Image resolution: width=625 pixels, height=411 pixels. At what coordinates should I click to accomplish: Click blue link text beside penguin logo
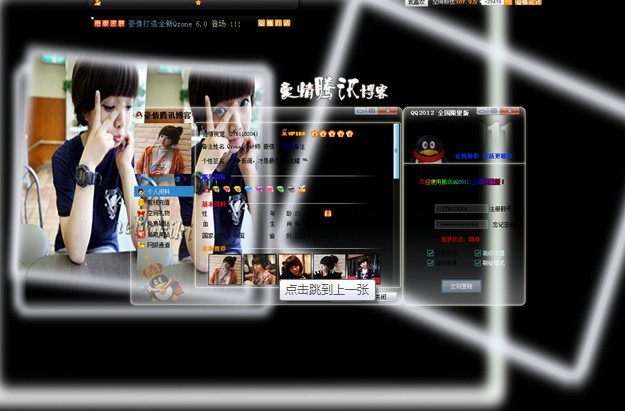coord(483,156)
